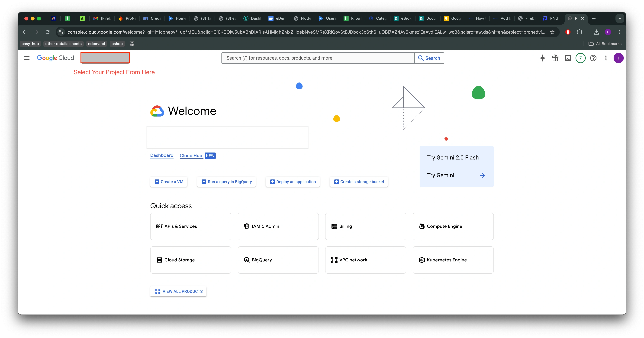Bookmark this page with star icon
The image size is (644, 338).
coord(552,32)
